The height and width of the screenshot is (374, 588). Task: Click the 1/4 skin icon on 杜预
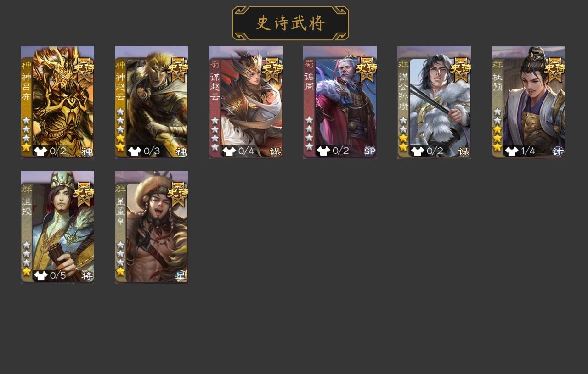pyautogui.click(x=511, y=151)
